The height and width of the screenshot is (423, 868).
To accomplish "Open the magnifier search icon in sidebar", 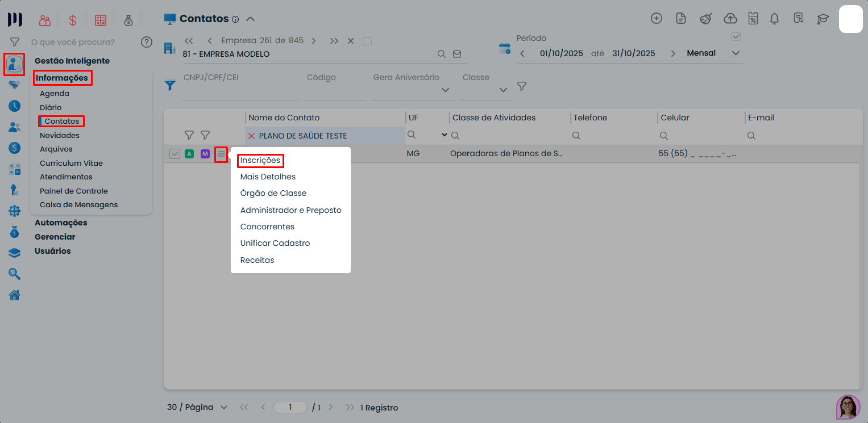I will 14,274.
